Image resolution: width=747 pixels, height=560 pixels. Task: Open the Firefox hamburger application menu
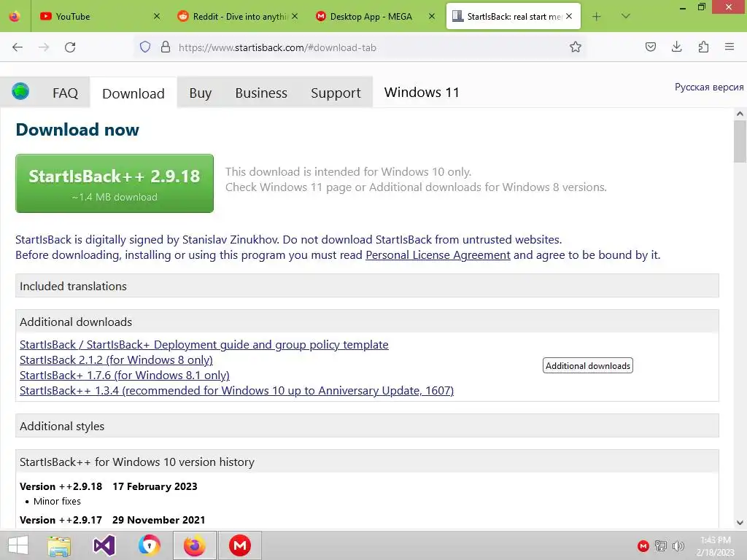click(729, 47)
